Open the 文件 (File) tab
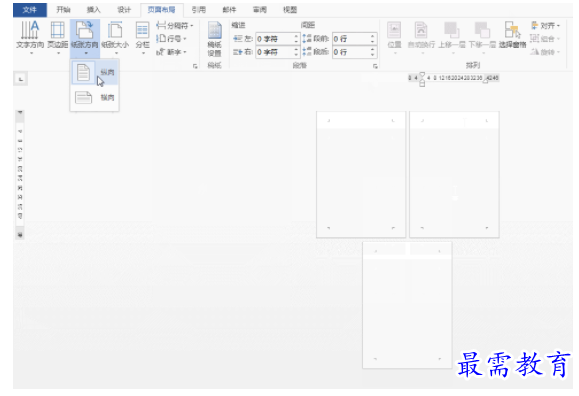This screenshot has width=579, height=396. pos(30,10)
